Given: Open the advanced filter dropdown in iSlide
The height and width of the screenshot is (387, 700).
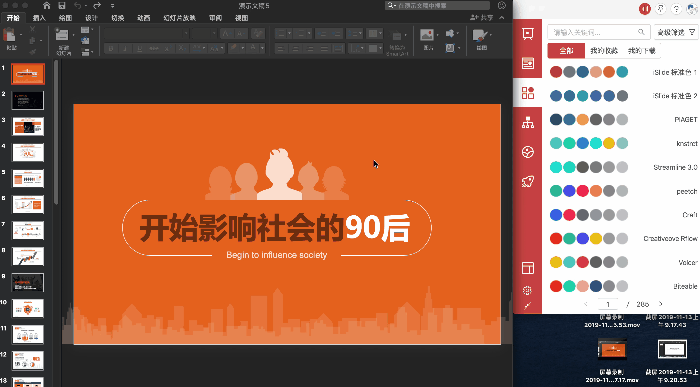Looking at the screenshot, I should click(676, 32).
